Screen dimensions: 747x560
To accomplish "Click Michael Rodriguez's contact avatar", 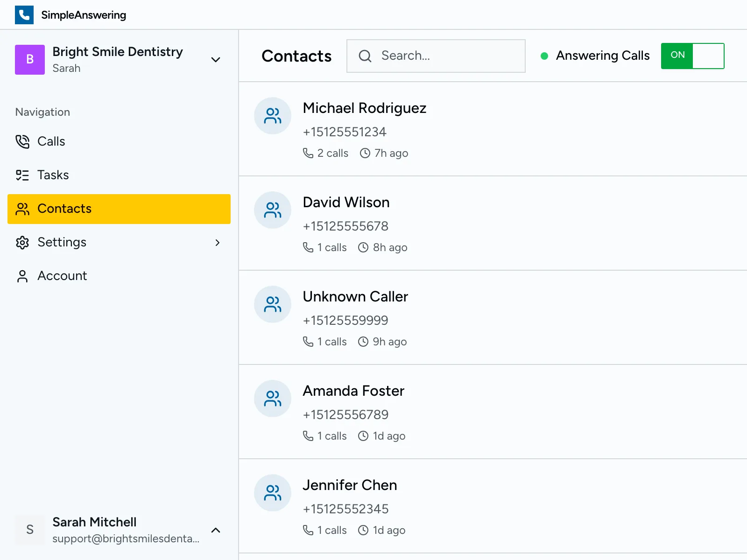I will point(272,116).
